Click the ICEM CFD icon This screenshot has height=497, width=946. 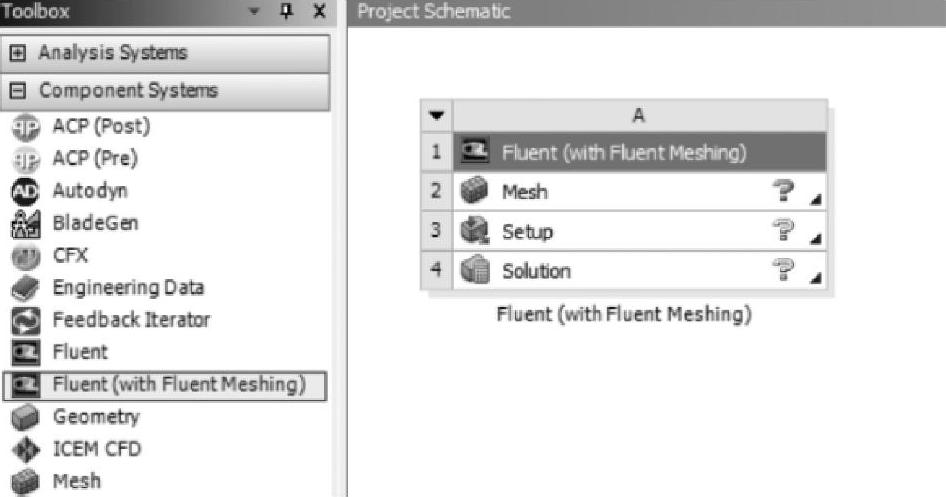coord(23,449)
